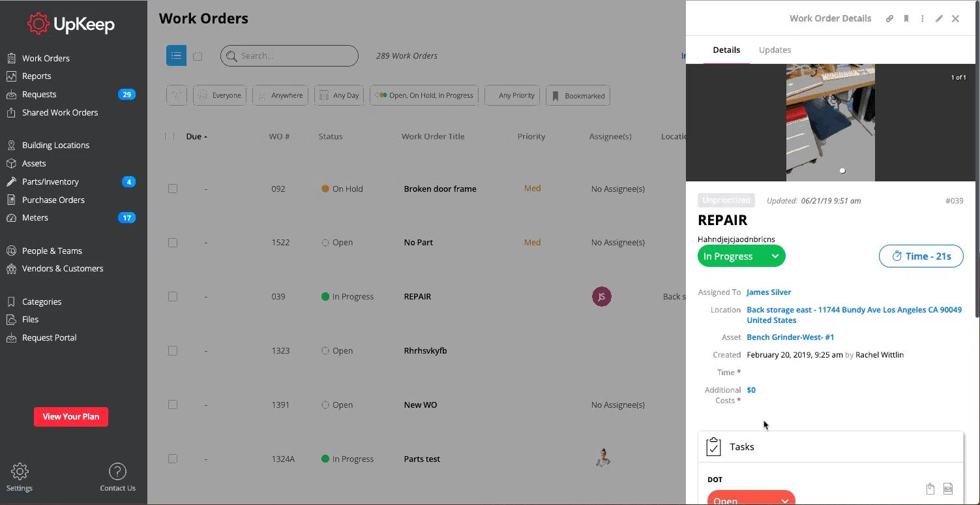980x505 pixels.
Task: Open the No Part work order
Action: pyautogui.click(x=419, y=243)
